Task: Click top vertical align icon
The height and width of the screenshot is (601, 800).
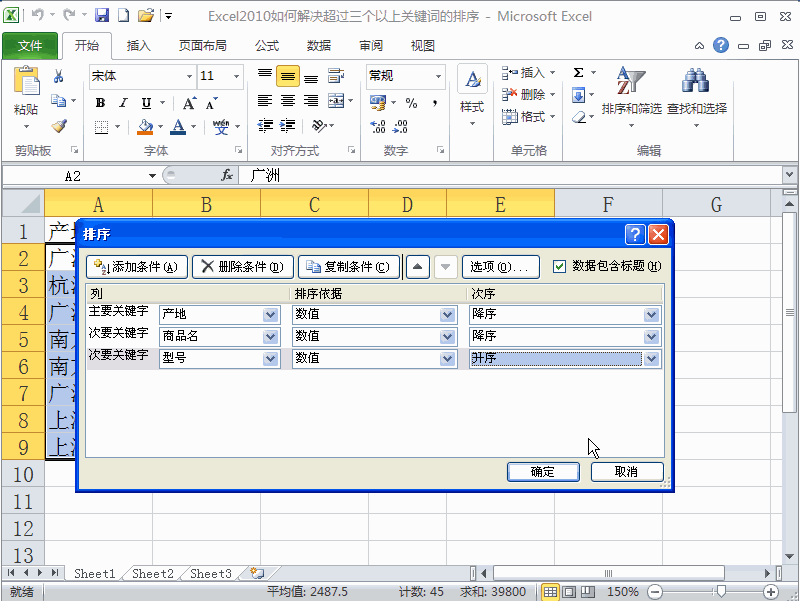Action: (265, 77)
